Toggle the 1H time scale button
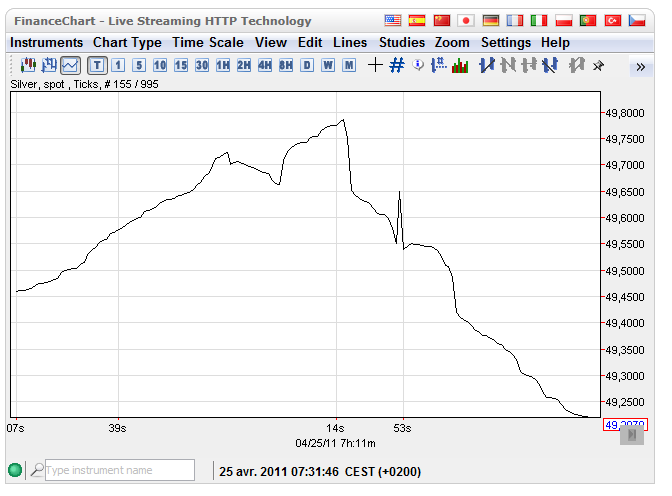Viewport: 672px width, 496px height. (x=223, y=66)
